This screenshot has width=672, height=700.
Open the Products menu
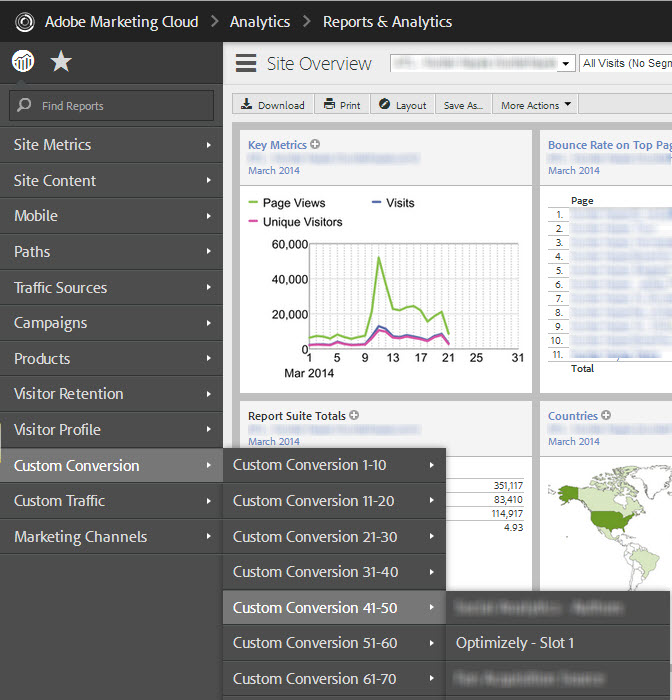pos(111,358)
